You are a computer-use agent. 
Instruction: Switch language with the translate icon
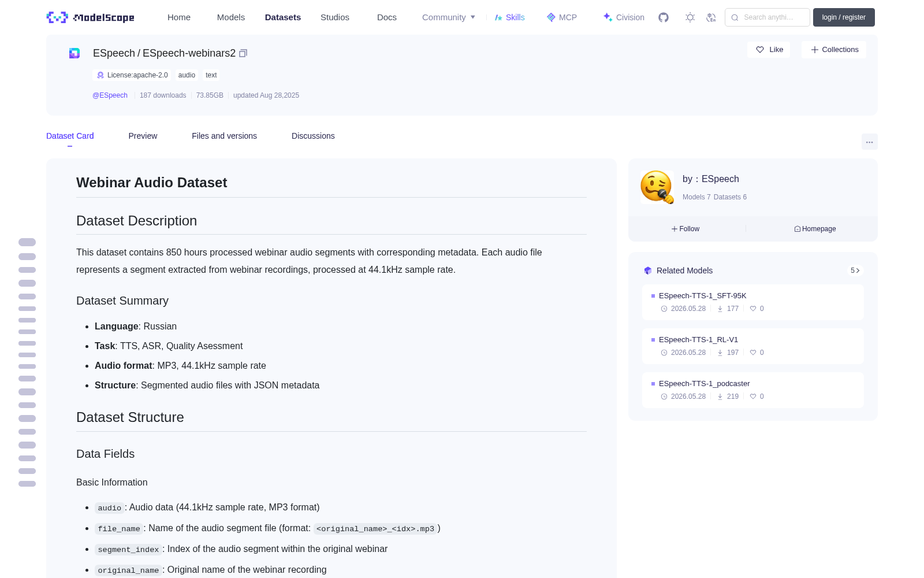[x=711, y=17]
